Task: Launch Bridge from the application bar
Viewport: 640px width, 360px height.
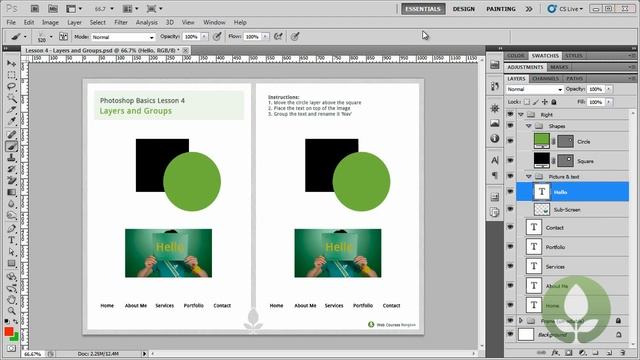Action: (35, 9)
